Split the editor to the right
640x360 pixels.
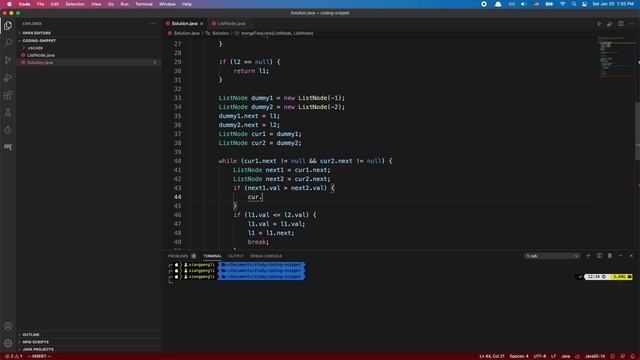[620, 24]
